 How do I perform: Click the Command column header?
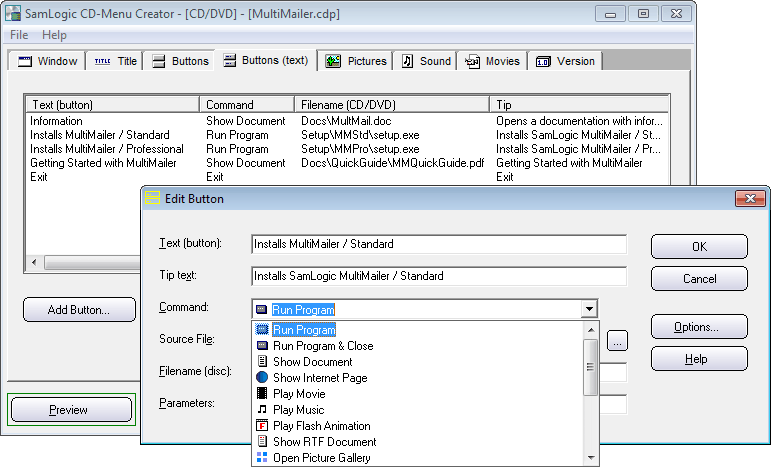tap(247, 104)
